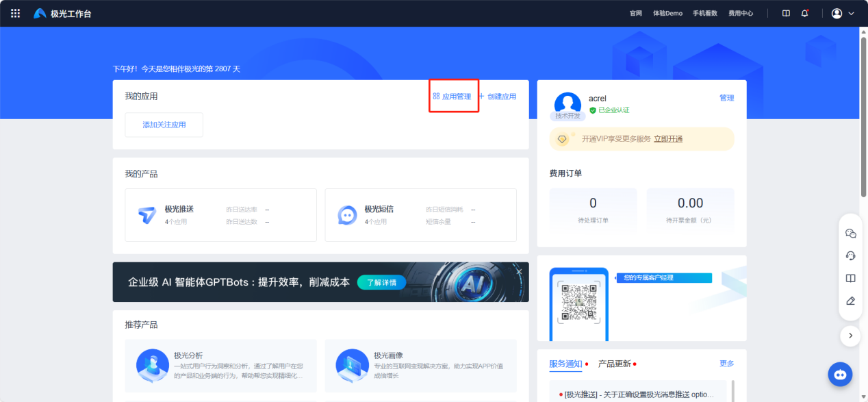Click the 了解详情 button on banner
Image resolution: width=868 pixels, height=402 pixels.
coord(381,282)
